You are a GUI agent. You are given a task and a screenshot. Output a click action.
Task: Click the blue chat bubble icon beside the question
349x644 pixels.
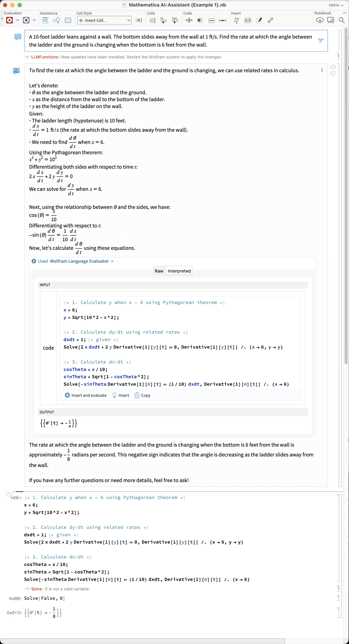click(18, 37)
